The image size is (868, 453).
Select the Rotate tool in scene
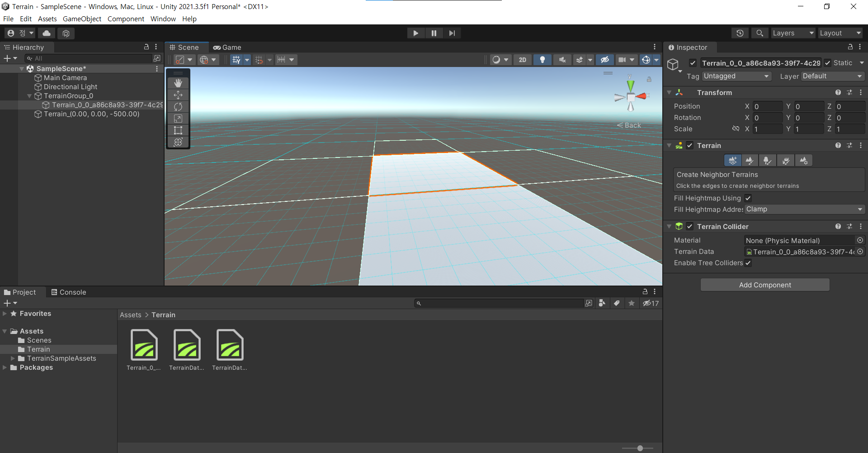pyautogui.click(x=178, y=107)
